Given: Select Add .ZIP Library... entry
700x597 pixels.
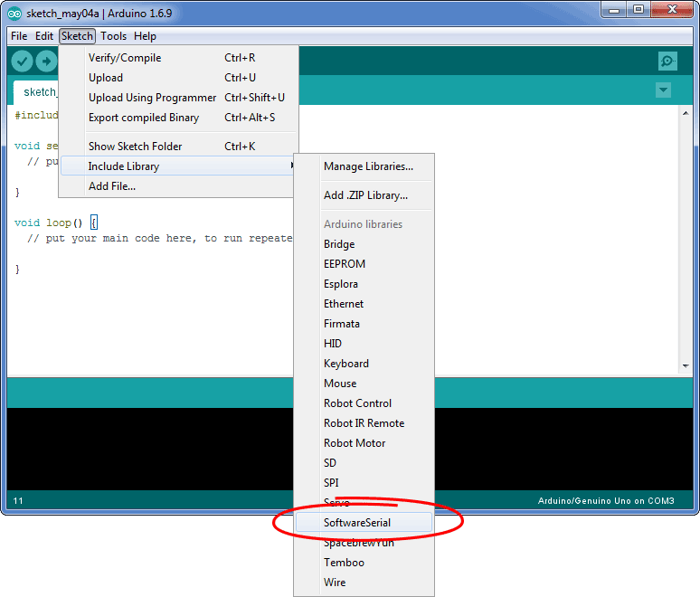Looking at the screenshot, I should click(365, 195).
